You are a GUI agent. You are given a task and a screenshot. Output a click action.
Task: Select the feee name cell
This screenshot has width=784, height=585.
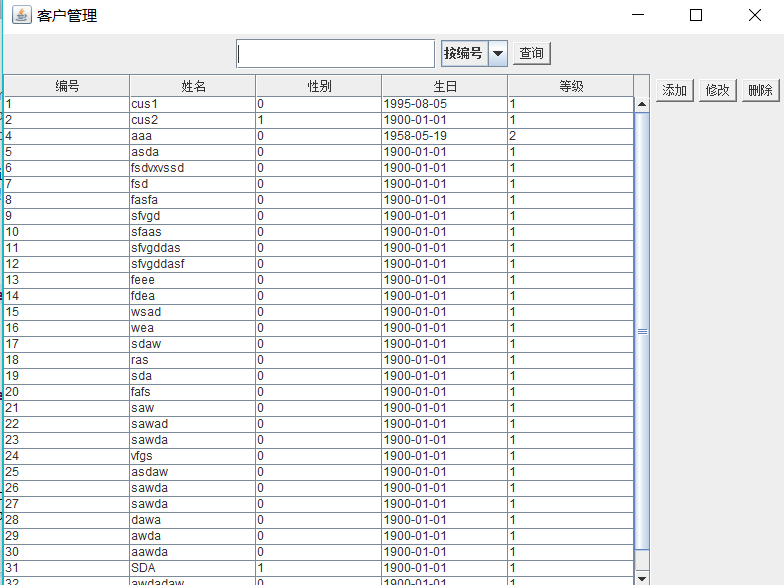coord(192,280)
